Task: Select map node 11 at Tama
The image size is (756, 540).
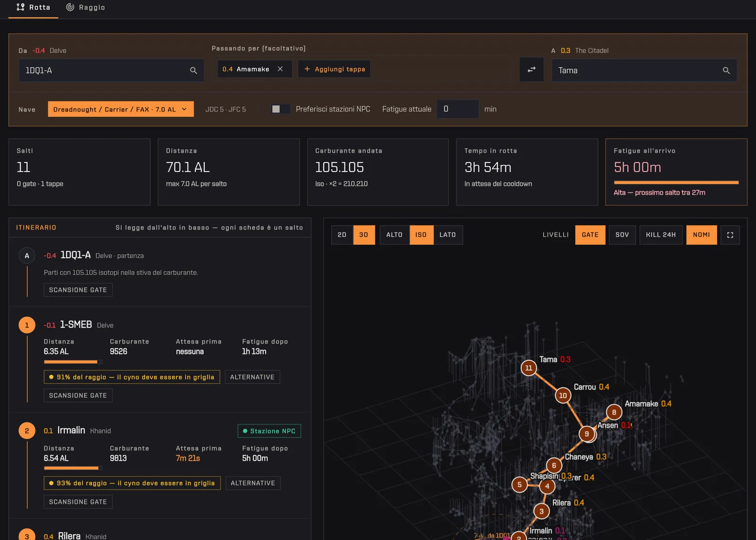Action: [x=529, y=368]
